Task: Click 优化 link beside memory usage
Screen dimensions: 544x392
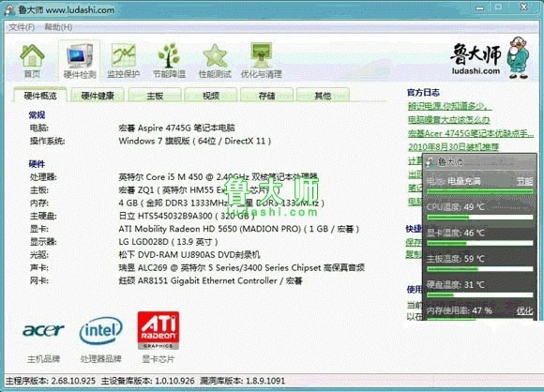Action: 524,310
